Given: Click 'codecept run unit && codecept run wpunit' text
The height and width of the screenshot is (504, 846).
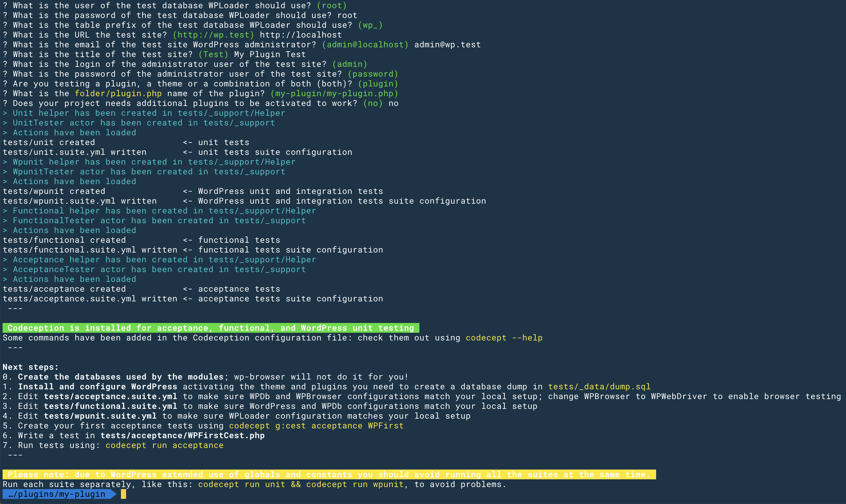Looking at the screenshot, I should [x=301, y=484].
